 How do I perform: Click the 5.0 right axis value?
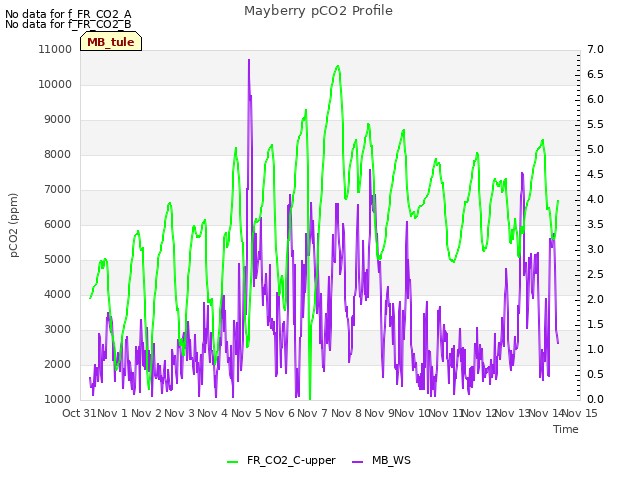tap(595, 149)
